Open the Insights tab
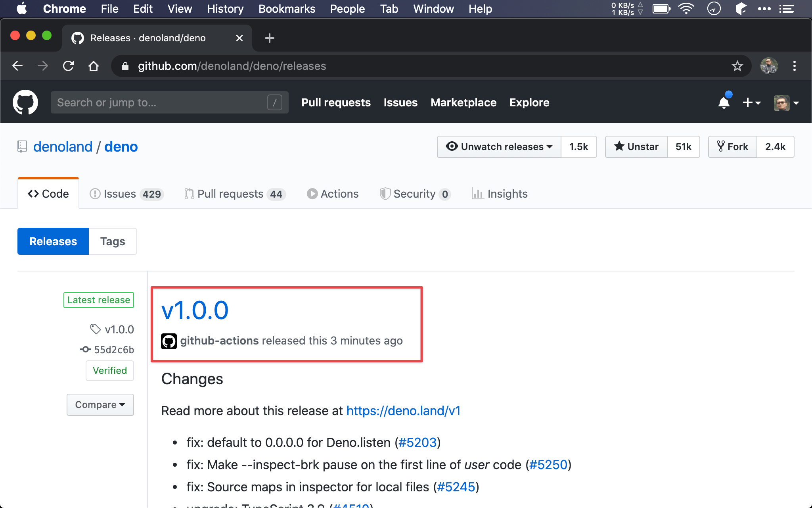 coord(500,194)
